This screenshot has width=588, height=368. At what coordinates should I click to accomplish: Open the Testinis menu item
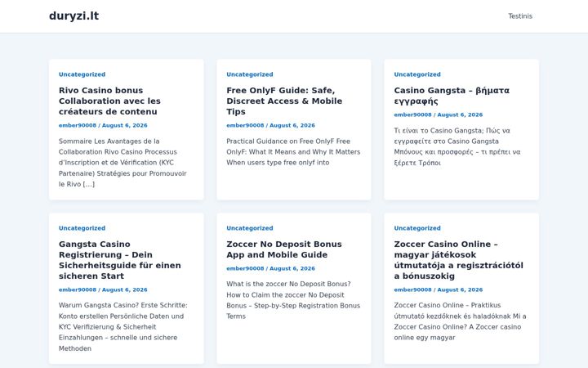(x=520, y=16)
